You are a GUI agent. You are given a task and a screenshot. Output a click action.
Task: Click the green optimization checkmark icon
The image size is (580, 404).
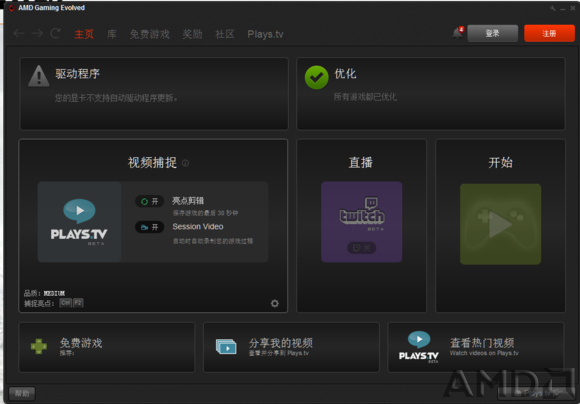[x=316, y=77]
